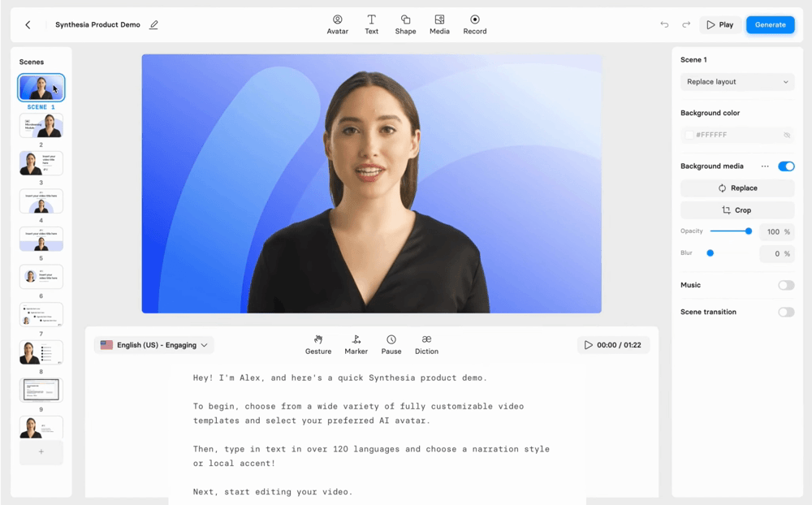Select scene 3 thumbnail
812x505 pixels.
point(41,163)
